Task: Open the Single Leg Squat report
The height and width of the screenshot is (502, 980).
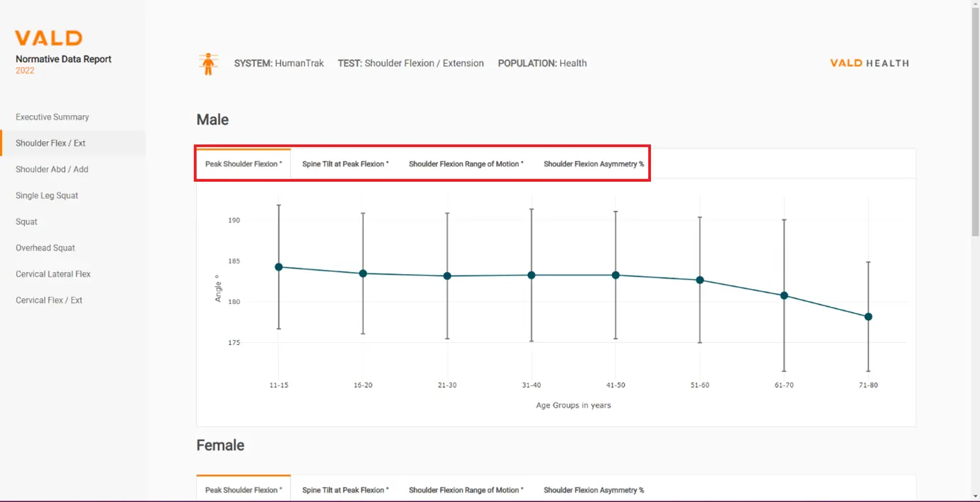Action: pyautogui.click(x=47, y=196)
